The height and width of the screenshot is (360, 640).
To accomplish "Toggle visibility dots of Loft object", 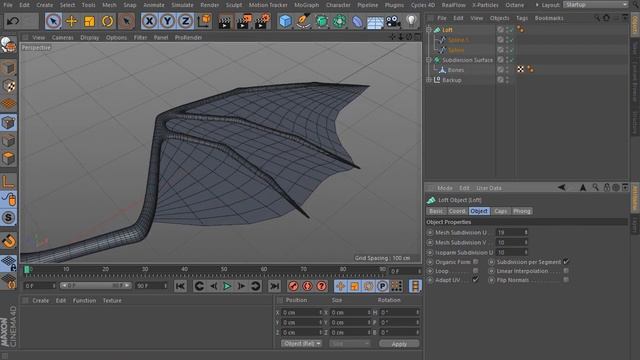I will tap(508, 29).
